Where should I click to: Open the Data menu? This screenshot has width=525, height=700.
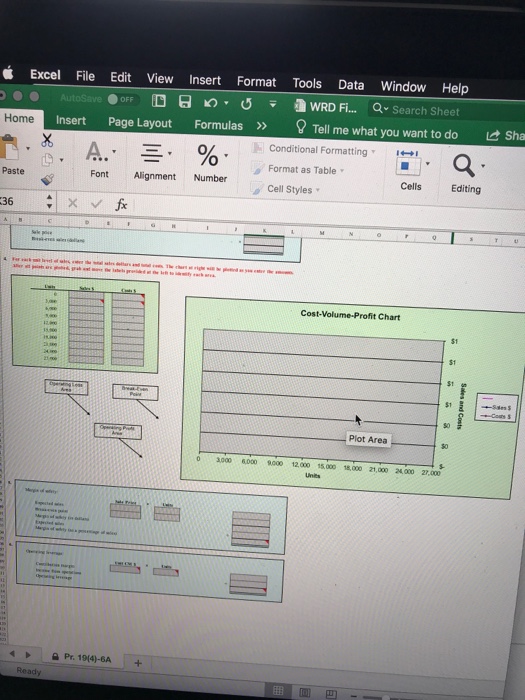351,85
